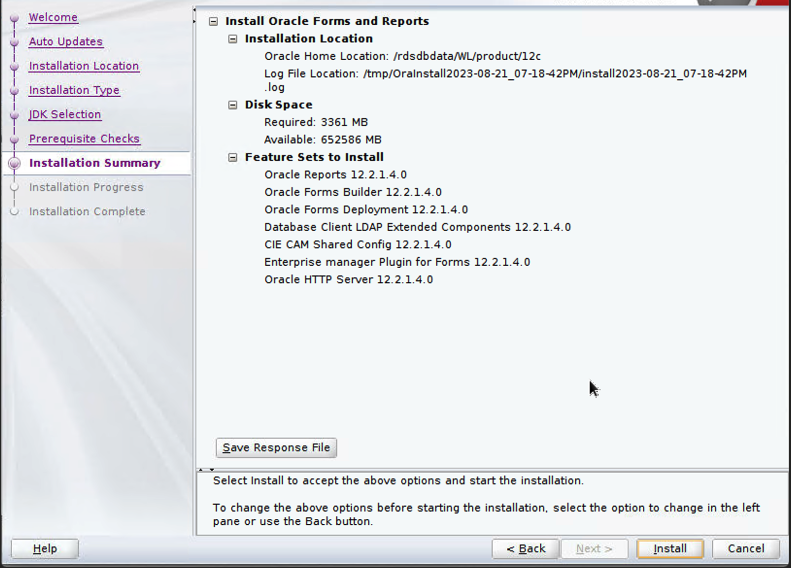Open the Help dialog

[x=45, y=548]
